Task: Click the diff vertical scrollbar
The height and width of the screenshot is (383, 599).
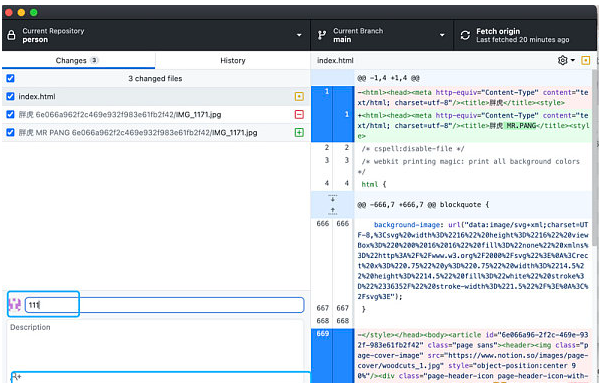Action: point(594,157)
